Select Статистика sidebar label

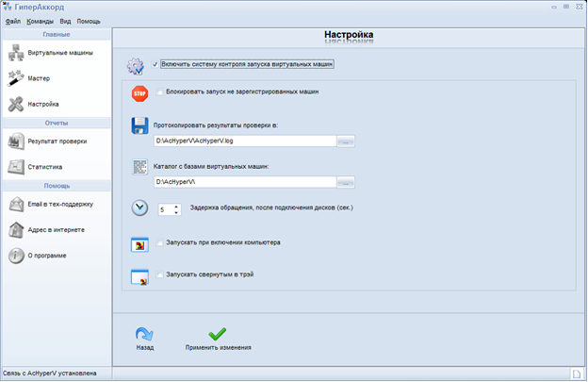(45, 167)
